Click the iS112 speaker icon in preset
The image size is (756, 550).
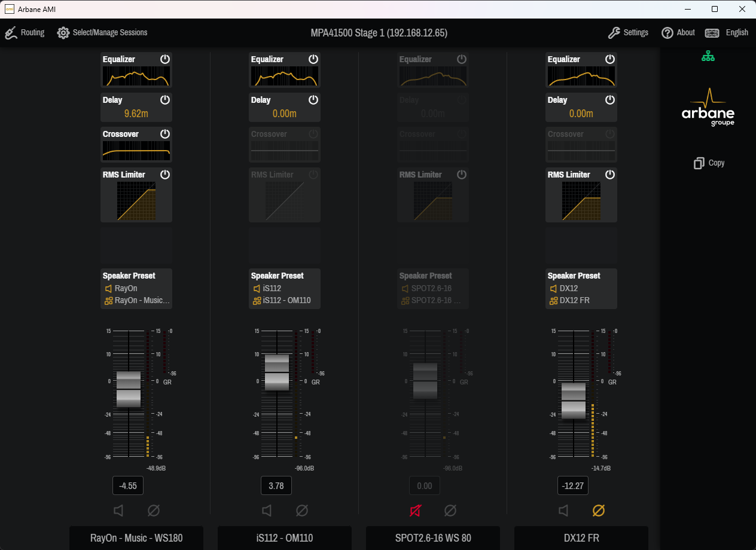pyautogui.click(x=257, y=289)
